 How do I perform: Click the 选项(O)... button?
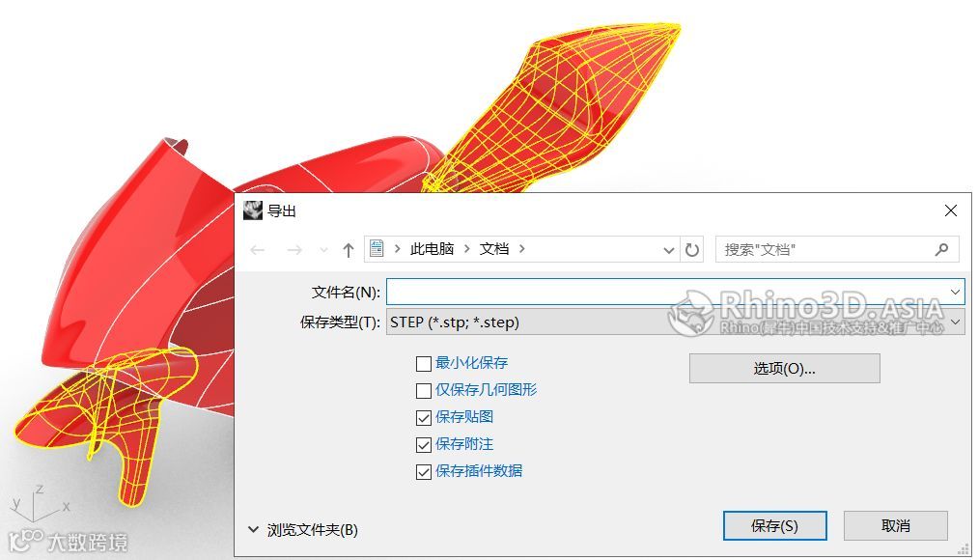[x=784, y=369]
